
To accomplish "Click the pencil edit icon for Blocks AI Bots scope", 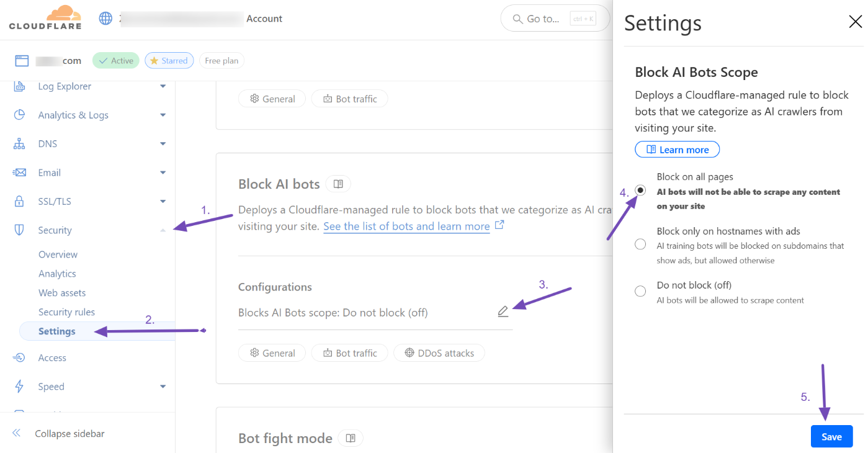I will click(x=503, y=312).
